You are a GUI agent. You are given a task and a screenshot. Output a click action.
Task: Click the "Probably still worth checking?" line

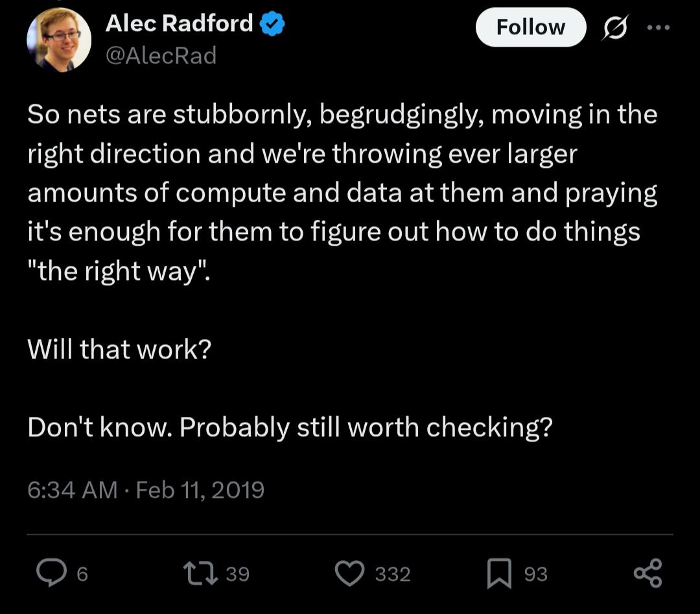[366, 428]
